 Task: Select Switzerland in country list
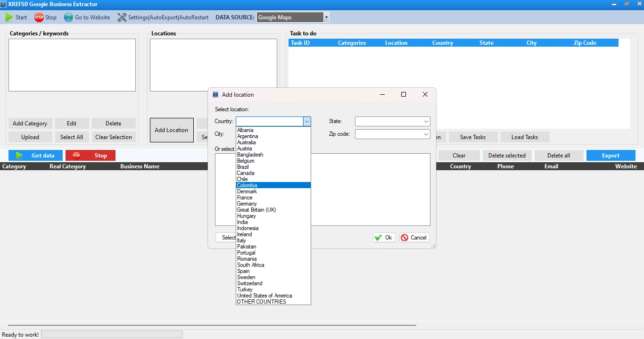[273, 283]
